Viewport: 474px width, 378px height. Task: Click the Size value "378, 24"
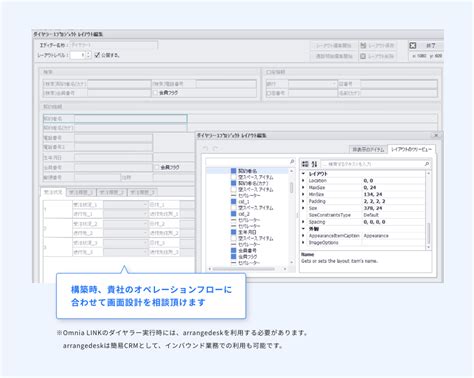373,208
